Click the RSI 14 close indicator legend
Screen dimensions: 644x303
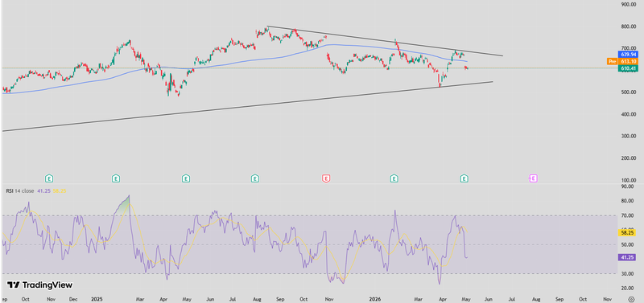(19, 190)
